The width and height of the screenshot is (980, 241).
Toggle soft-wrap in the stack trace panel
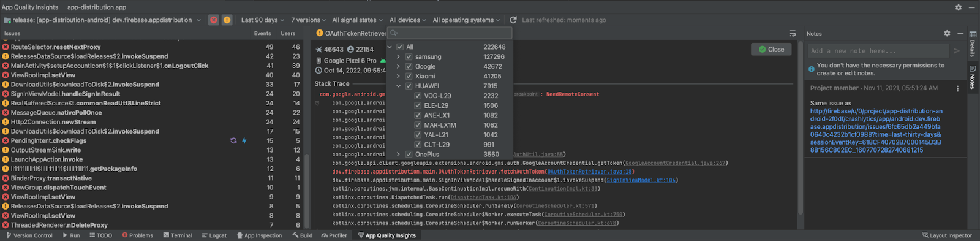pos(792,34)
